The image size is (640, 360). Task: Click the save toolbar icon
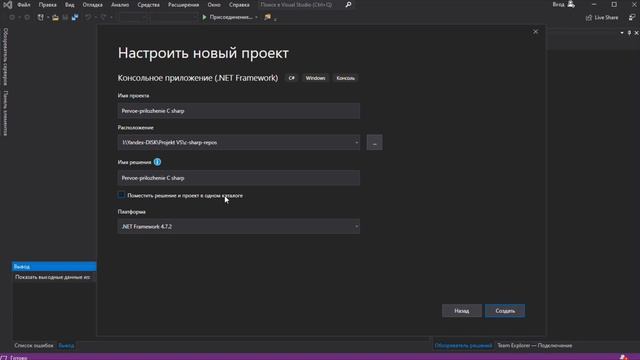pos(65,18)
